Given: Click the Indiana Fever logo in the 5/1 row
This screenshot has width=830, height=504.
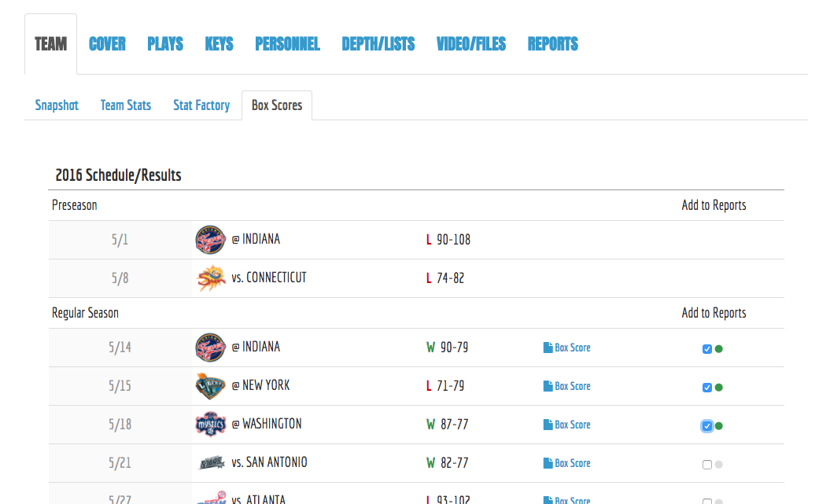Looking at the screenshot, I should pos(210,240).
